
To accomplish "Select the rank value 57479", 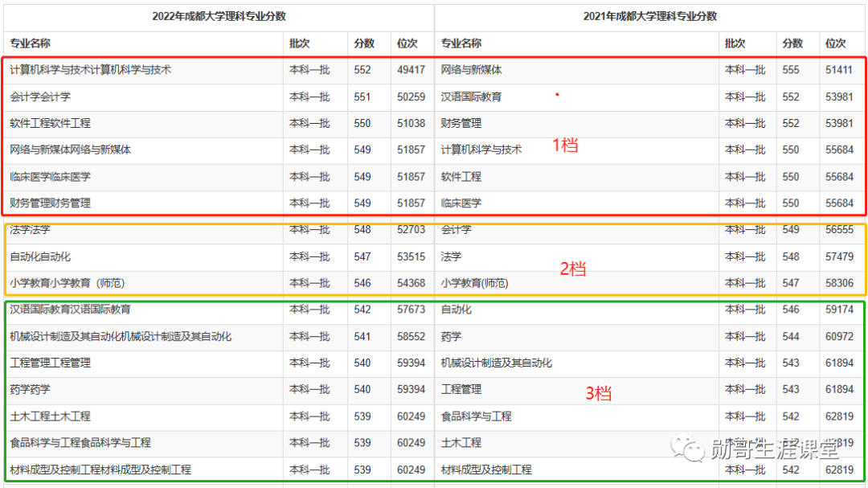I will [x=839, y=256].
